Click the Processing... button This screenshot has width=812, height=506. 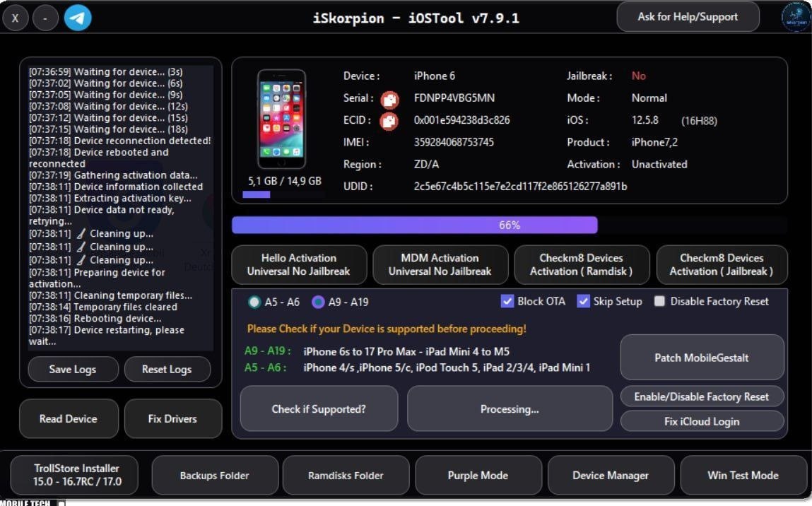tap(510, 409)
